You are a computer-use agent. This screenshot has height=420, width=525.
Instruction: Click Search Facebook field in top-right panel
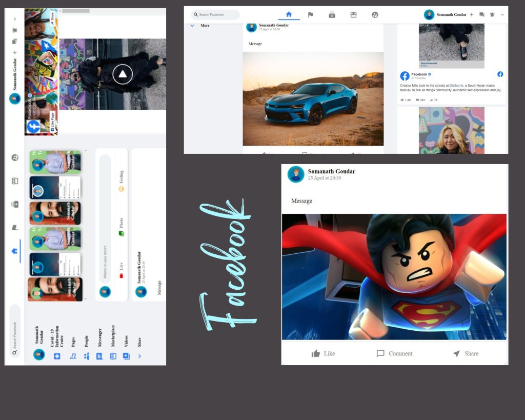click(215, 15)
